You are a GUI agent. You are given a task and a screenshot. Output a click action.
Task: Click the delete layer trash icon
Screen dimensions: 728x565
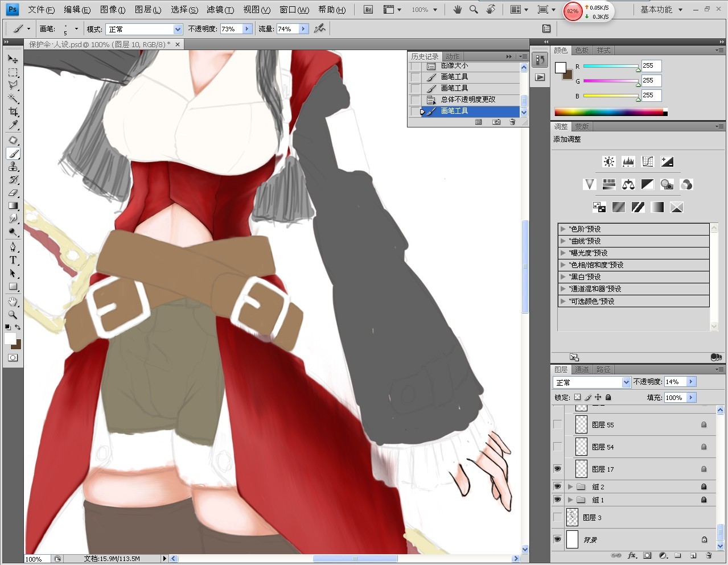(709, 555)
